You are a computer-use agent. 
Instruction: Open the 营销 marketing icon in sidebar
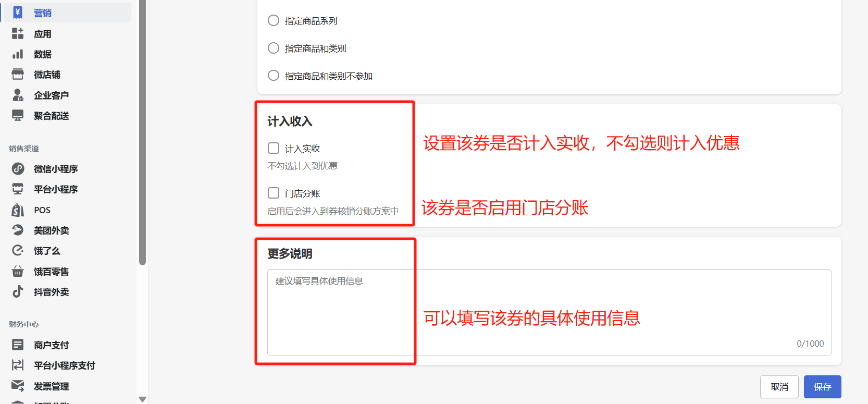[x=18, y=13]
